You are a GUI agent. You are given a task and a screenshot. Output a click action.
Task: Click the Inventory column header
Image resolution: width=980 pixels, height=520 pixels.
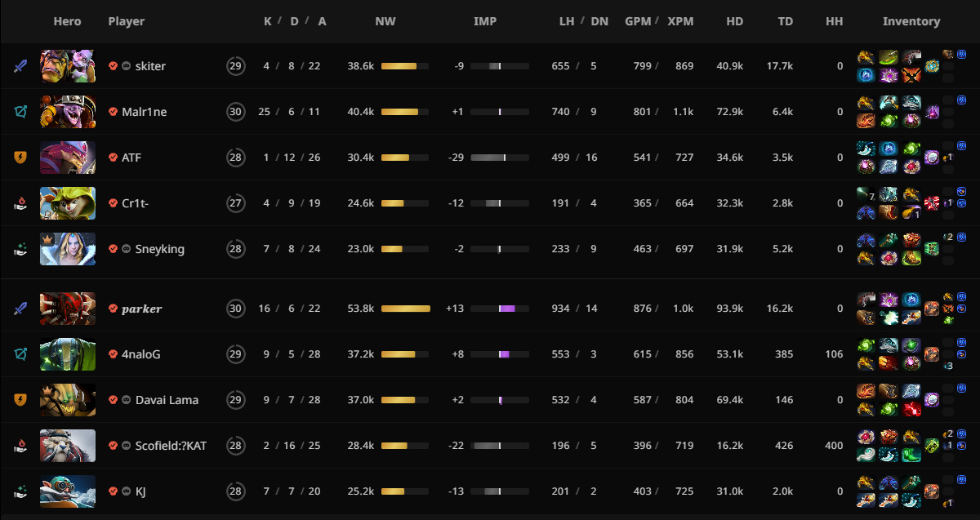coord(911,22)
